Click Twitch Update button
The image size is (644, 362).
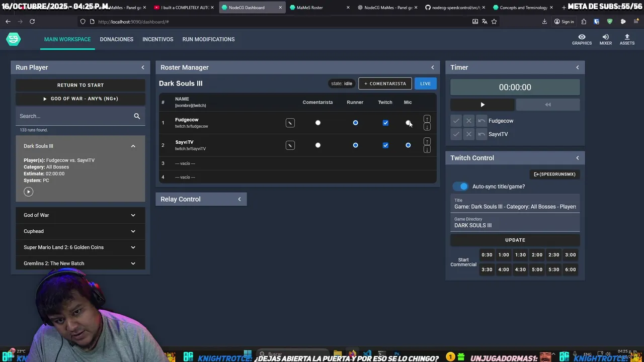515,240
